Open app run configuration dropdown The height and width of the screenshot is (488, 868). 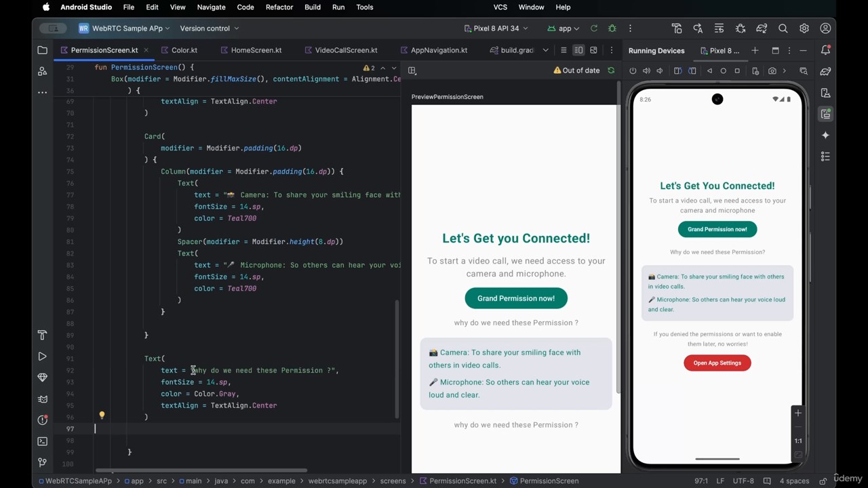click(x=564, y=28)
